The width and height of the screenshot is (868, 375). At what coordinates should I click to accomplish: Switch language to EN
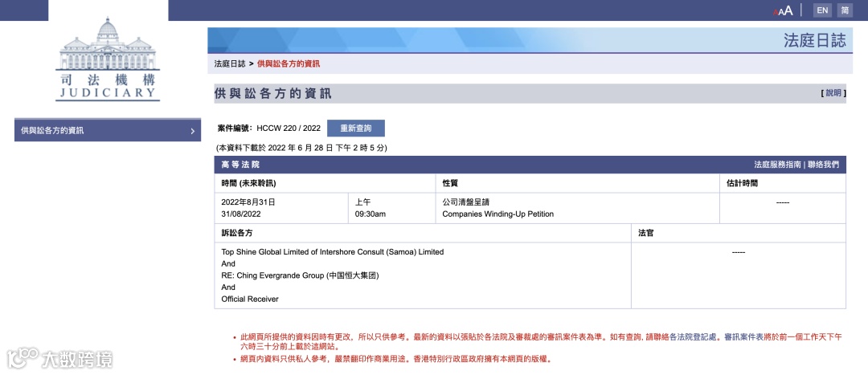822,10
